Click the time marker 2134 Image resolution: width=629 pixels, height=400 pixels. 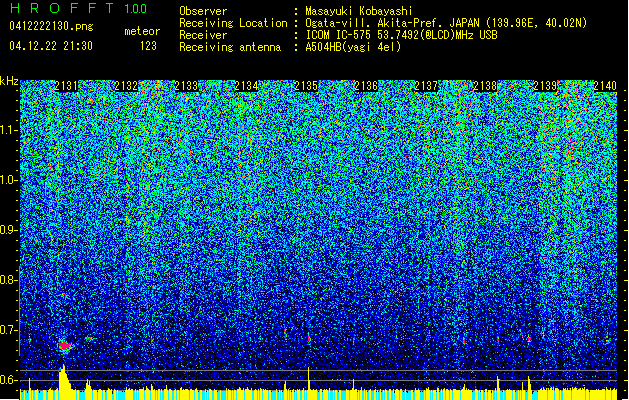click(x=246, y=86)
